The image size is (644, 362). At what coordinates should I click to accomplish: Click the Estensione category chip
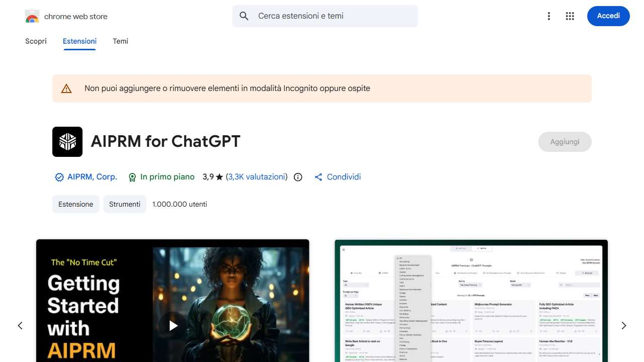click(75, 204)
